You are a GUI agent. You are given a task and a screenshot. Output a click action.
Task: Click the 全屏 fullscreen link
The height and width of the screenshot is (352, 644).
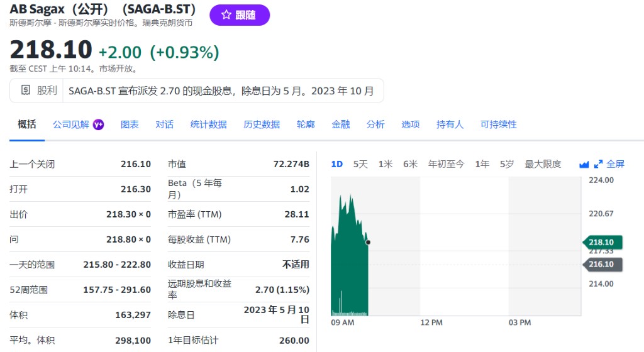(x=616, y=164)
